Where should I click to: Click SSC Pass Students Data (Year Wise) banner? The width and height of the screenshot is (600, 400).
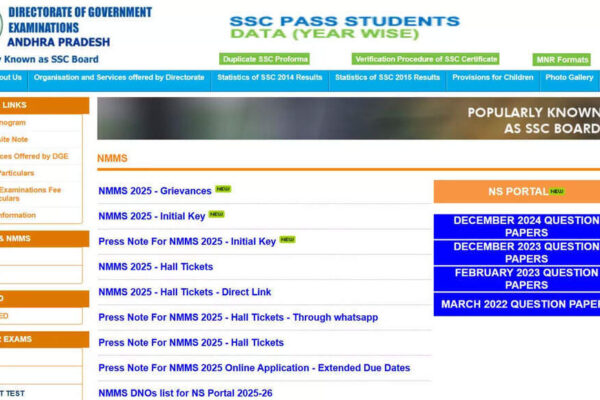[x=344, y=27]
